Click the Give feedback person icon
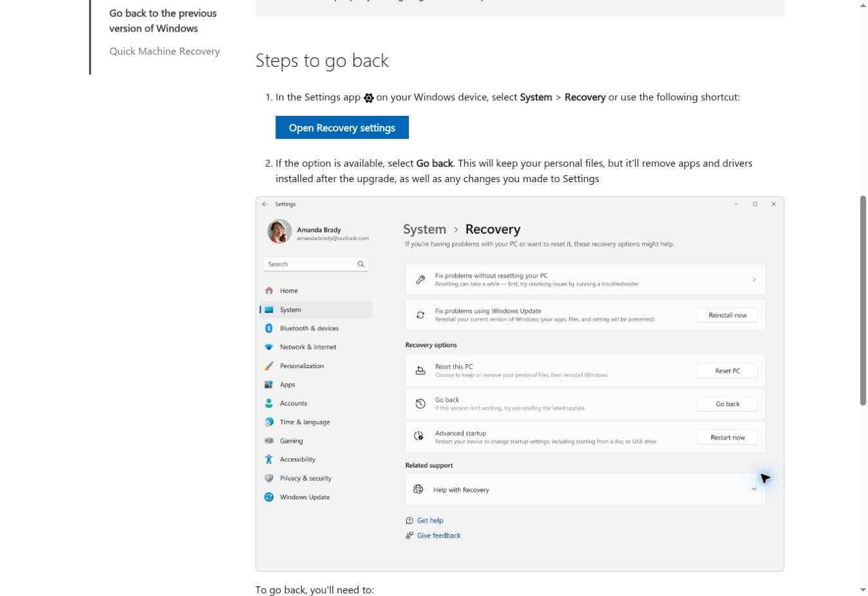This screenshot has width=868, height=596. (410, 535)
